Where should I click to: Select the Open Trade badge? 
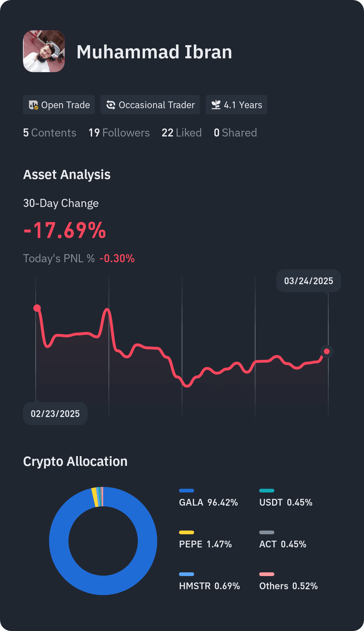click(59, 105)
